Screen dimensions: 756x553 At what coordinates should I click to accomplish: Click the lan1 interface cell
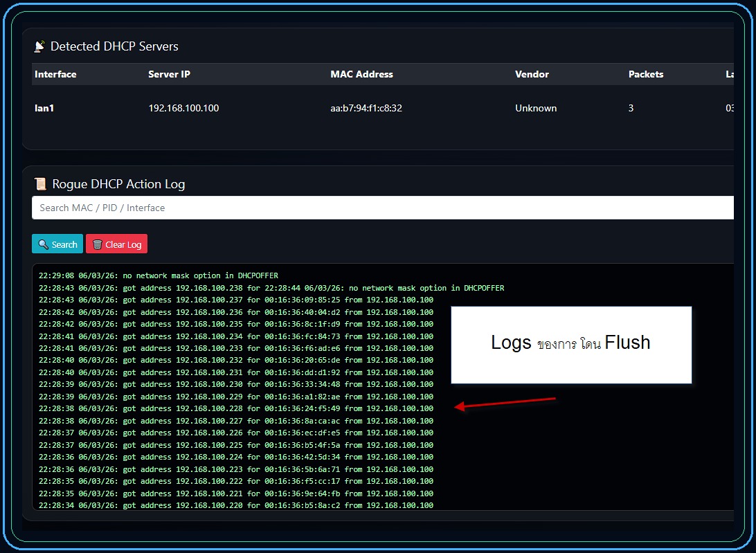click(x=44, y=108)
